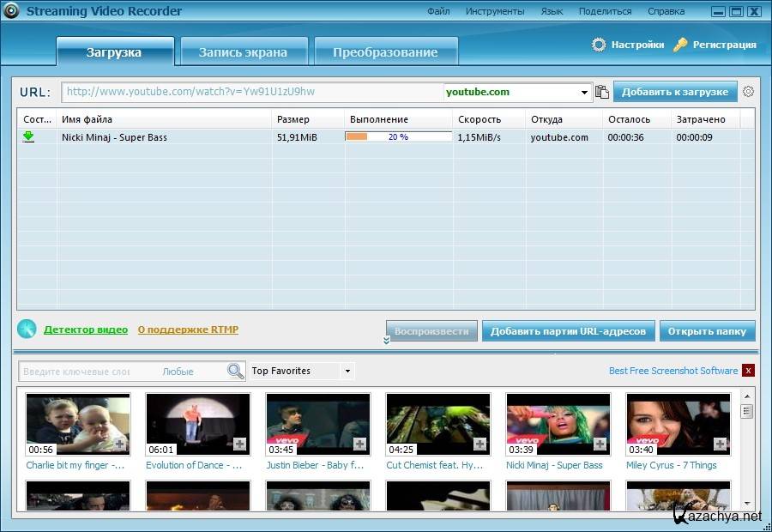This screenshot has width=772, height=532.
Task: Expand the URL history dropdown arrow
Action: click(x=585, y=93)
